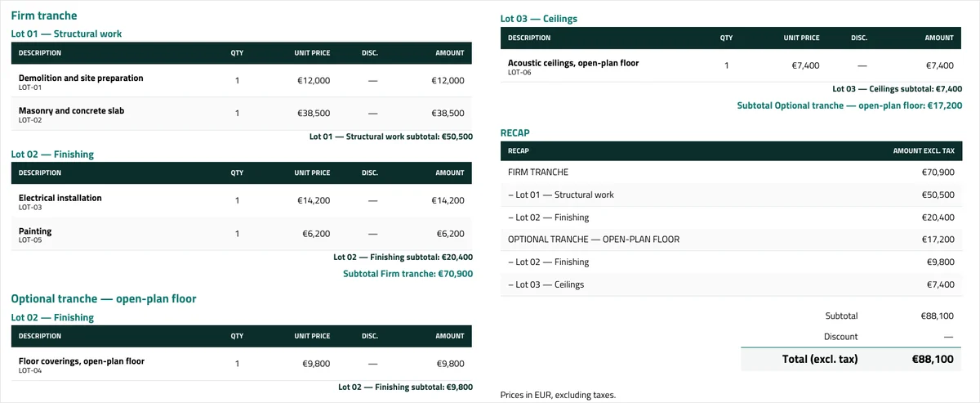Click the Subtotal Firm tranche: €70,900 text
The width and height of the screenshot is (980, 403).
[408, 274]
